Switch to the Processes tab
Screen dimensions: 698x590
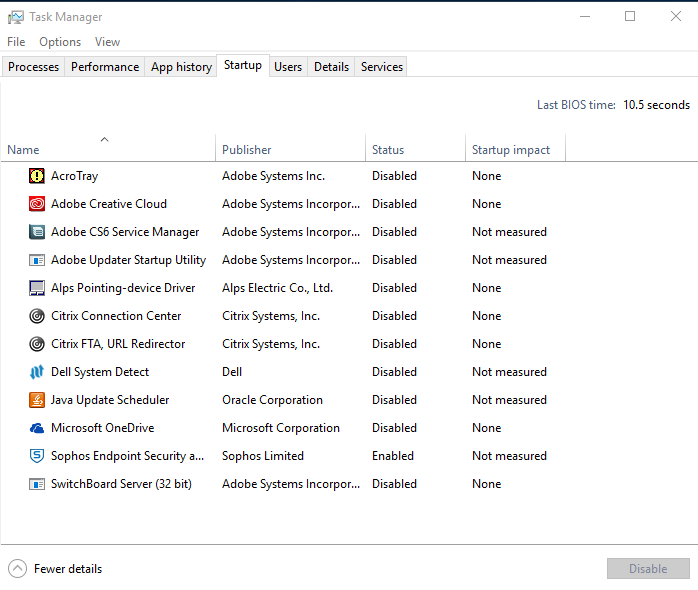coord(33,67)
